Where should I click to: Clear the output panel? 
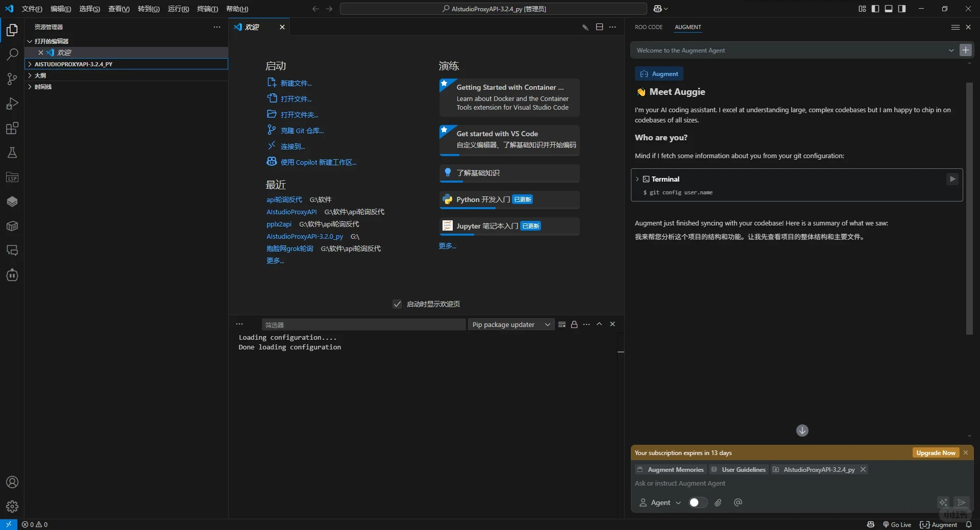562,324
